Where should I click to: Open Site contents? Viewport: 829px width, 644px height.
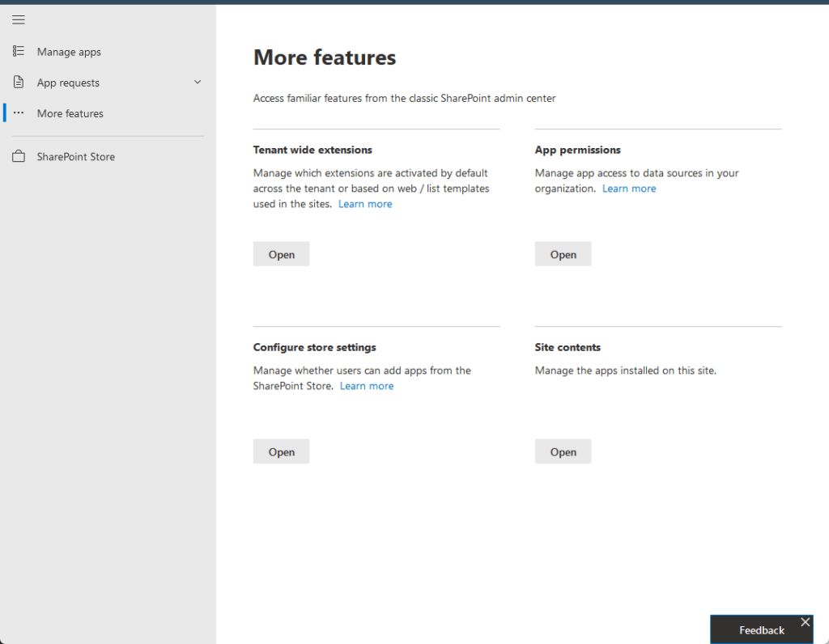(x=563, y=451)
